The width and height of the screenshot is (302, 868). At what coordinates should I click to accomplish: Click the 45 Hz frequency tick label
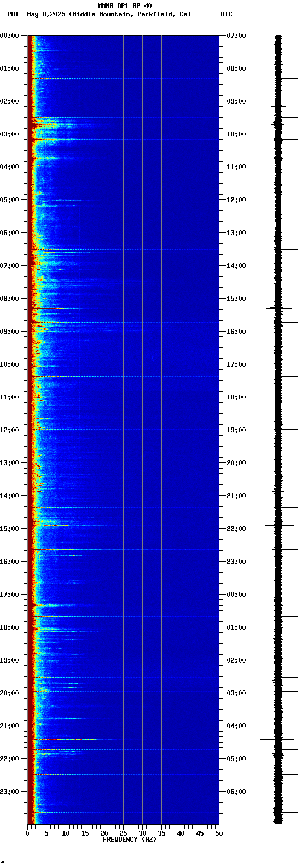point(200,833)
